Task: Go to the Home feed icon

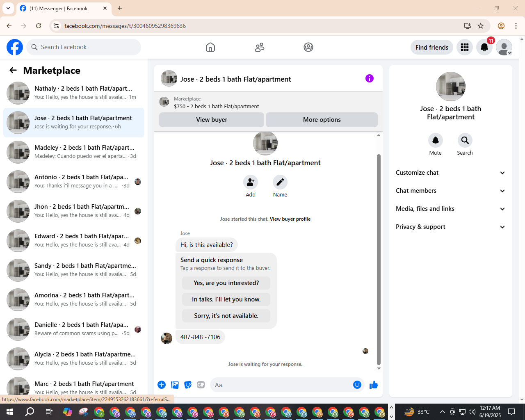Action: pos(210,47)
